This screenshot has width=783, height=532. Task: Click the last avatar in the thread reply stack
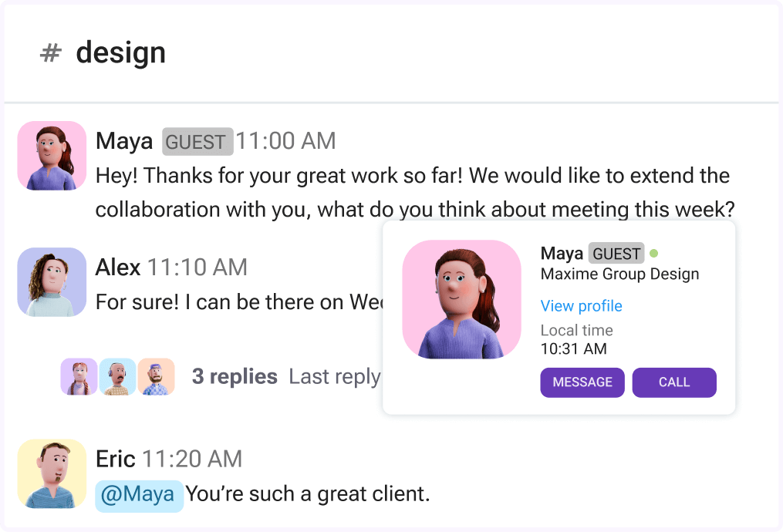pos(157,376)
